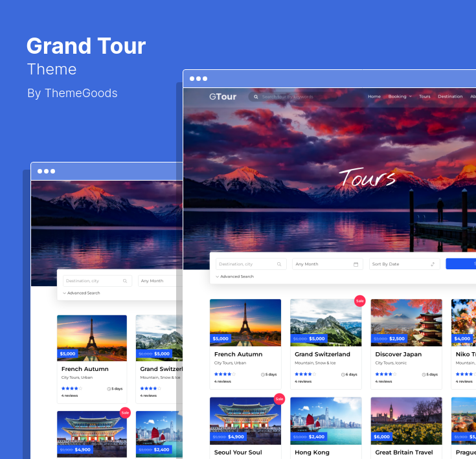Open the Tours menu item
Image resolution: width=476 pixels, height=459 pixels.
[x=424, y=96]
